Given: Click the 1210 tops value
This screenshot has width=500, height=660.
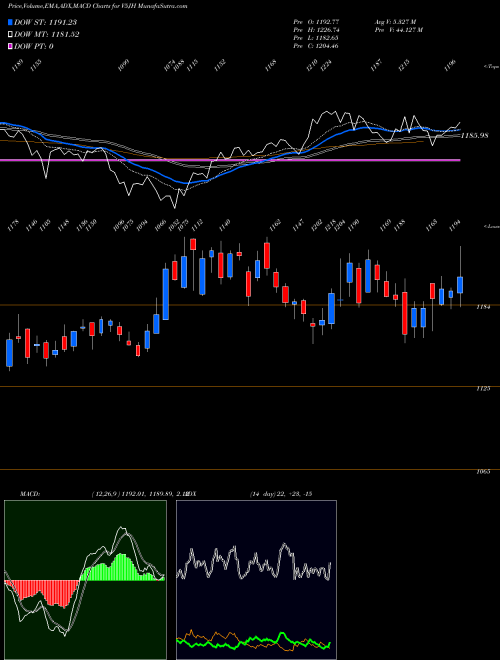Looking at the screenshot, I should coord(312,65).
